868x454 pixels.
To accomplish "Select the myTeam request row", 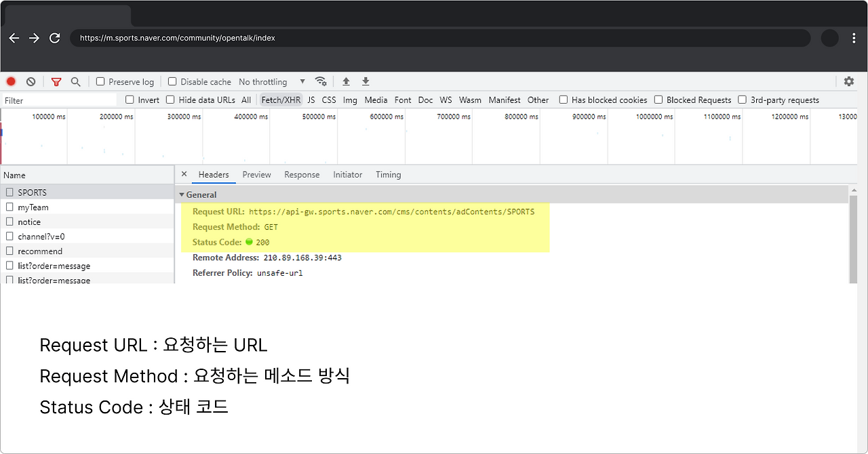I will [87, 207].
